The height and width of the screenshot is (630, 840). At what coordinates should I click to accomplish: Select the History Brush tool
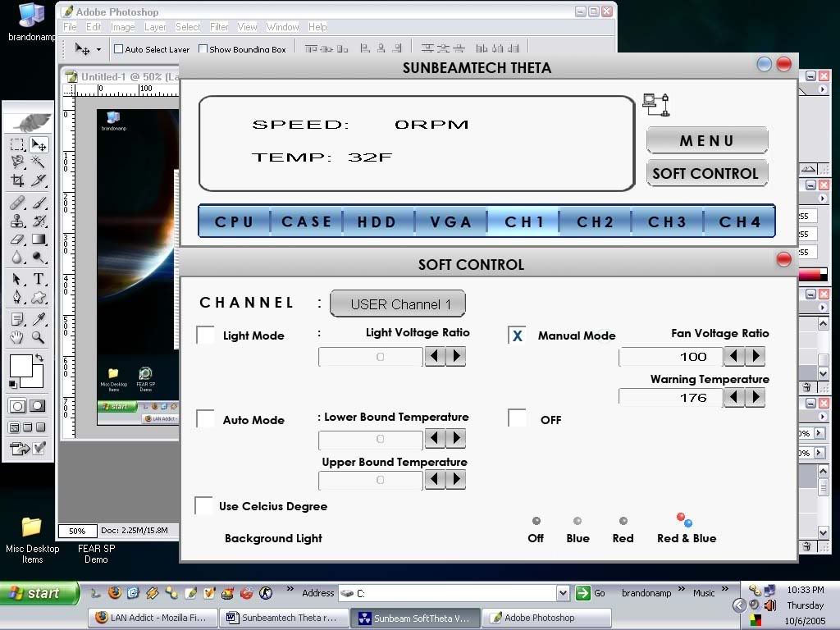[x=39, y=221]
